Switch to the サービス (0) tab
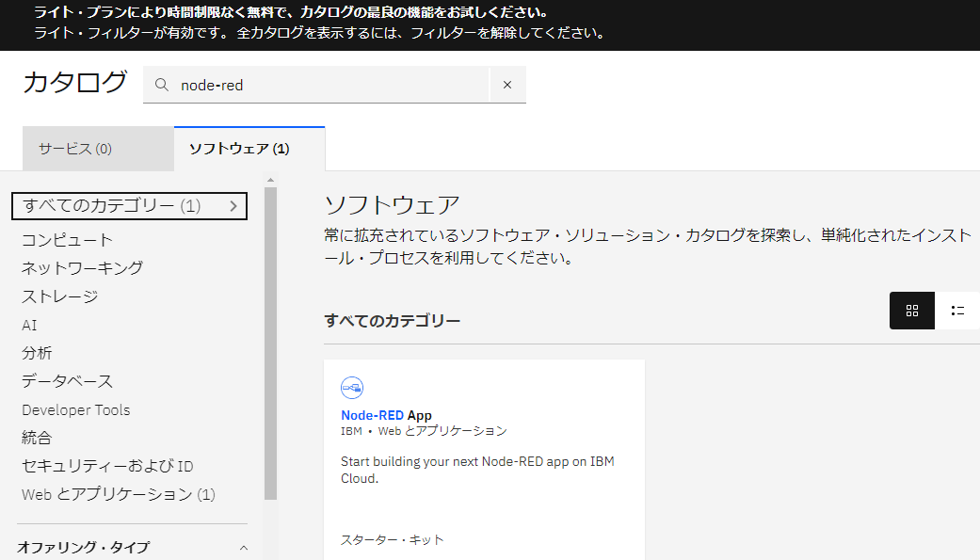This screenshot has height=560, width=980. click(98, 149)
